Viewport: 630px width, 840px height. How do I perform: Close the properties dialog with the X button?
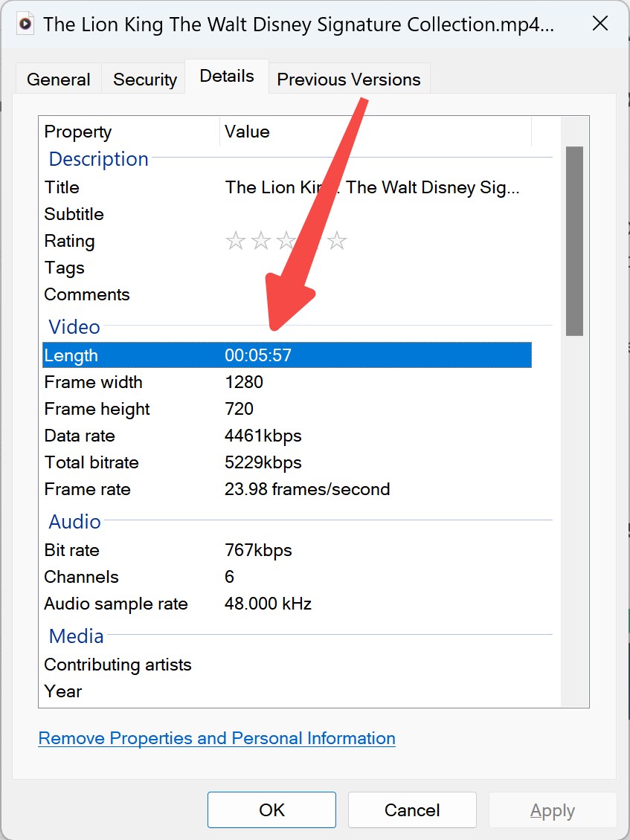(600, 24)
